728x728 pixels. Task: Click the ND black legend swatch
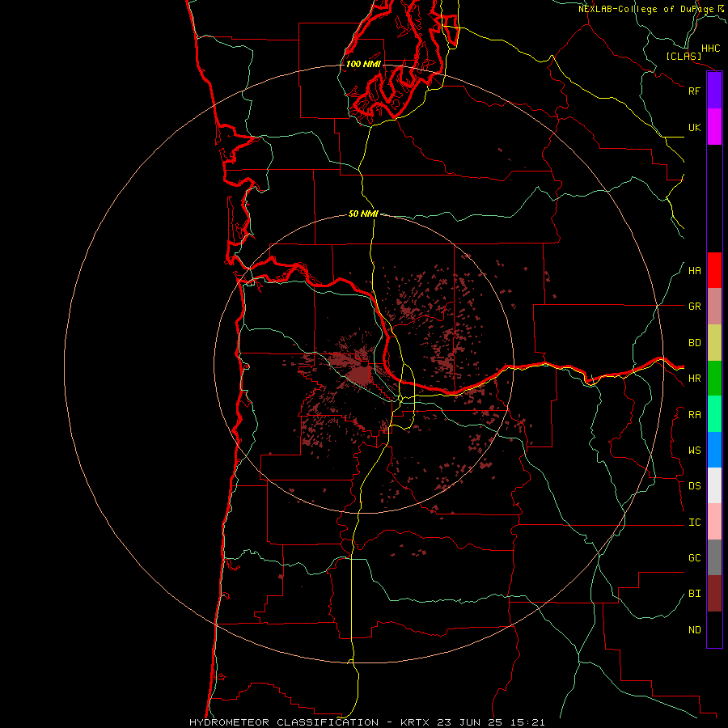point(714,629)
